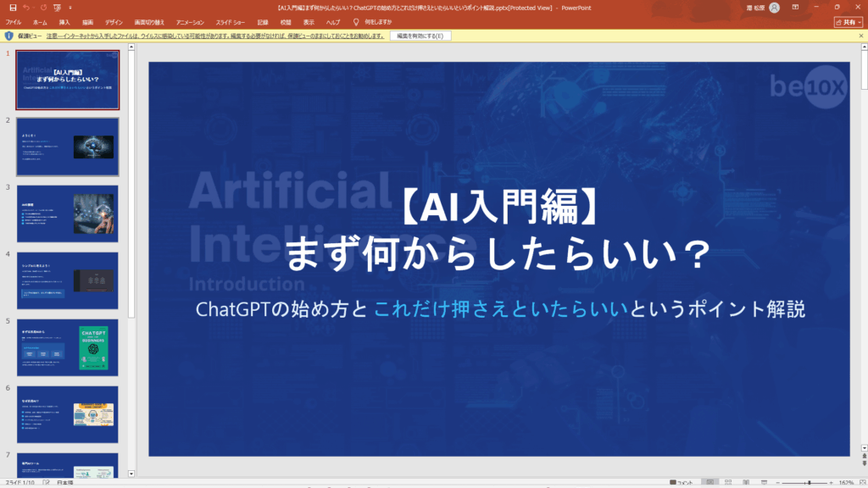Select slide 7 thumbnail
Screen dimensions: 868x488
(x=68, y=465)
